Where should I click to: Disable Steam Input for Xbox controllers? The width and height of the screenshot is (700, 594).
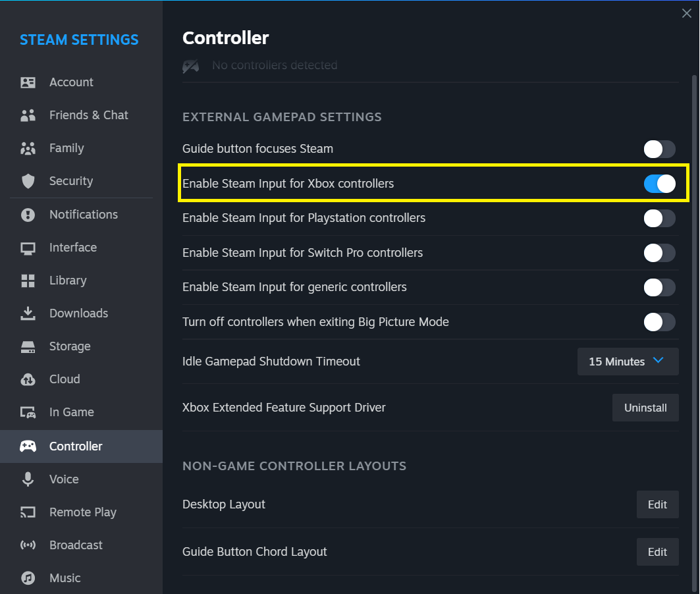coord(659,184)
